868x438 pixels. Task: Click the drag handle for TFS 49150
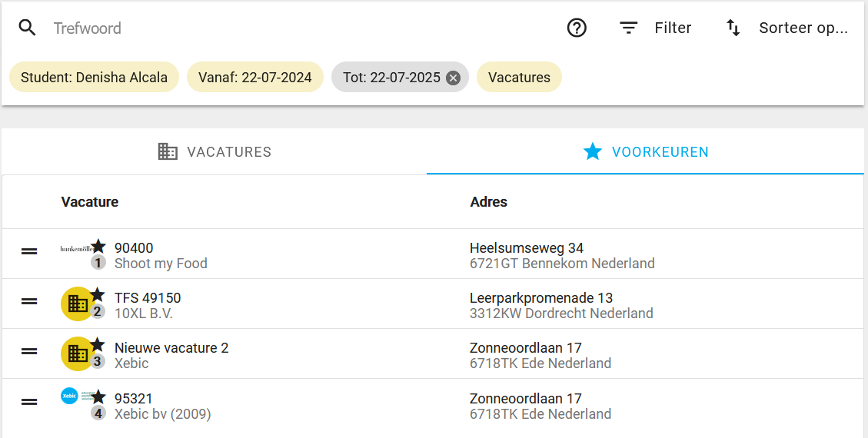pyautogui.click(x=29, y=301)
